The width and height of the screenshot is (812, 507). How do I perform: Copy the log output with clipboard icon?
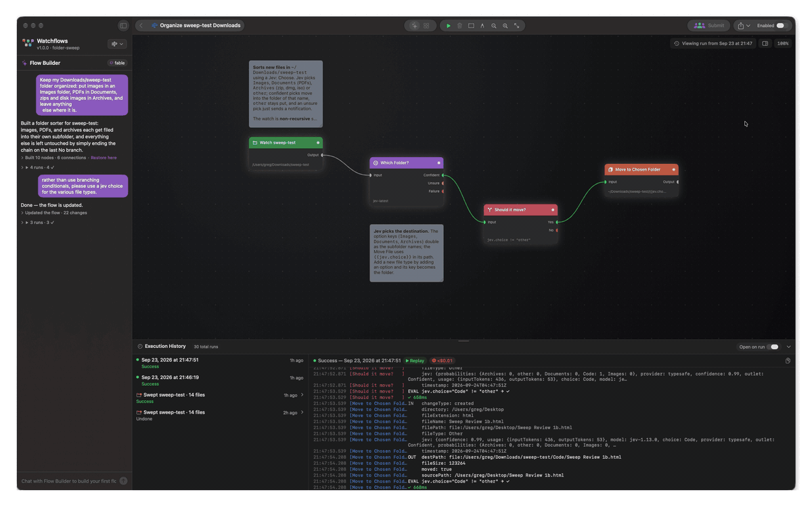pyautogui.click(x=788, y=361)
